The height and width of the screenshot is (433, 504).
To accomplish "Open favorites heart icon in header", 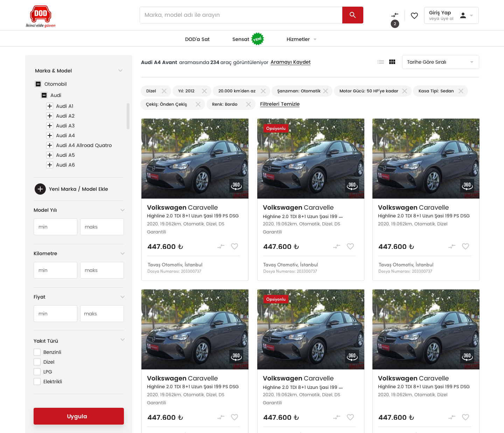I will click(x=414, y=15).
